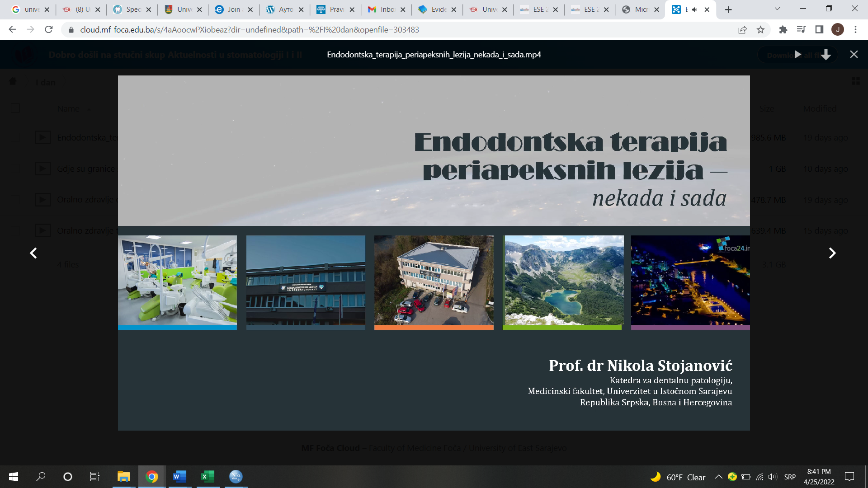
Task: Close the 'Ayto' WordPress tab
Action: click(x=301, y=9)
